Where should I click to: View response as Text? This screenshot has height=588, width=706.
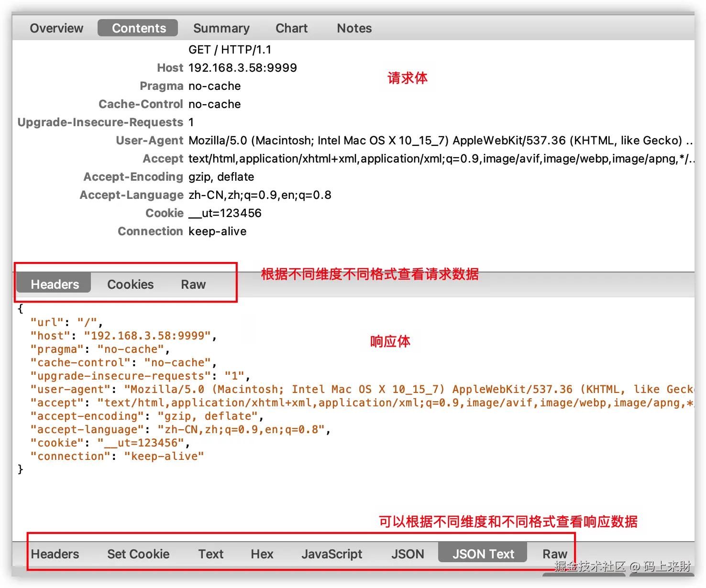[210, 554]
